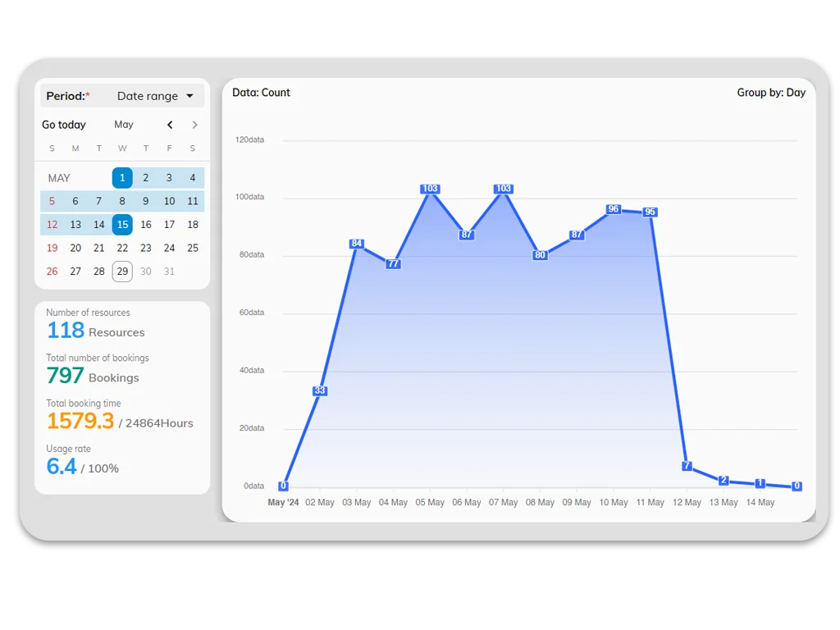Click the 1579.3 total booking time value

coord(80,421)
